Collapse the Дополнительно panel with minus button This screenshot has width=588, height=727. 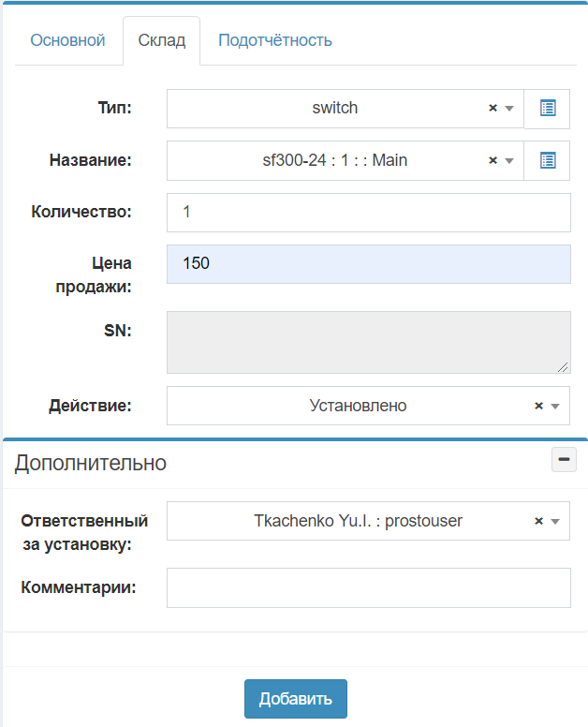pos(564,460)
